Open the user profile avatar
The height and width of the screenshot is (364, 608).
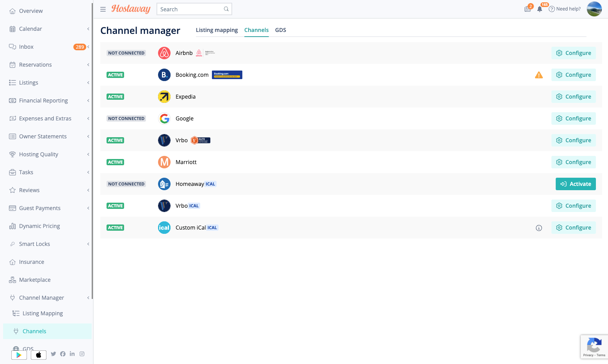pyautogui.click(x=594, y=9)
